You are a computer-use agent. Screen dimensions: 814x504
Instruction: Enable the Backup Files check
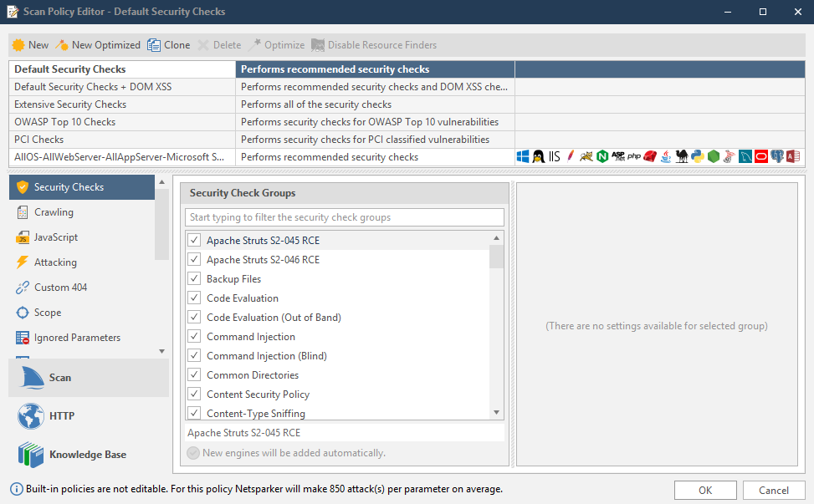193,278
